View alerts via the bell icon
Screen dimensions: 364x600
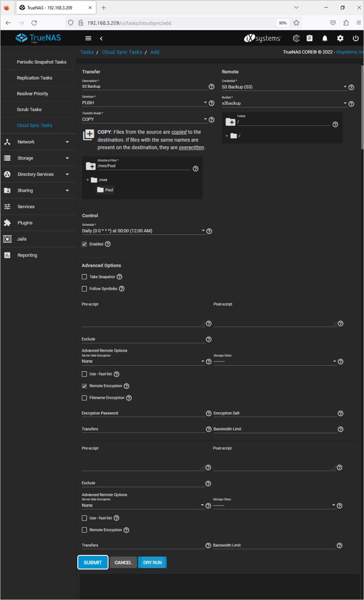point(325,39)
